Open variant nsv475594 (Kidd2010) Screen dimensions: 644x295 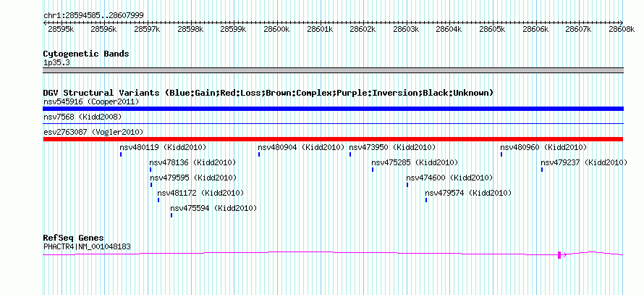[x=213, y=209]
